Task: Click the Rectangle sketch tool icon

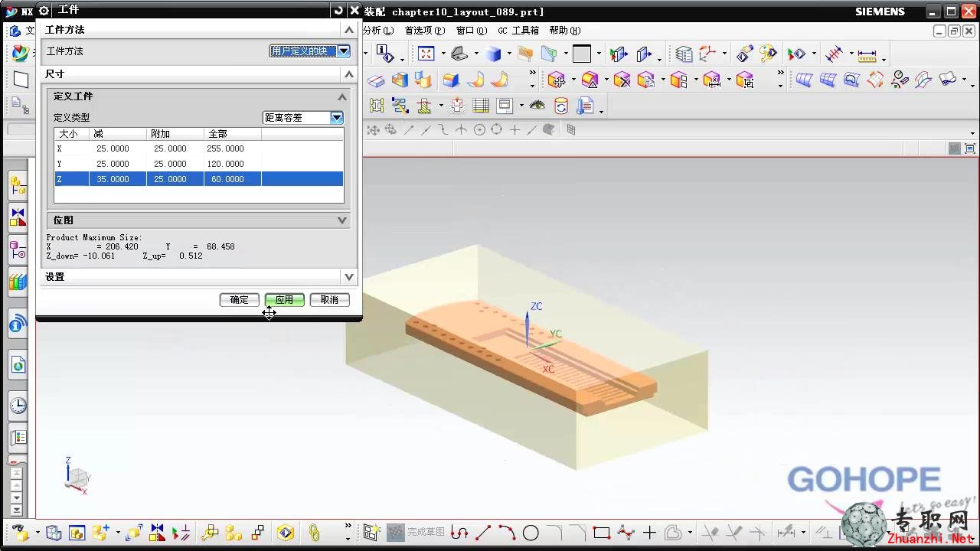Action: (x=602, y=533)
